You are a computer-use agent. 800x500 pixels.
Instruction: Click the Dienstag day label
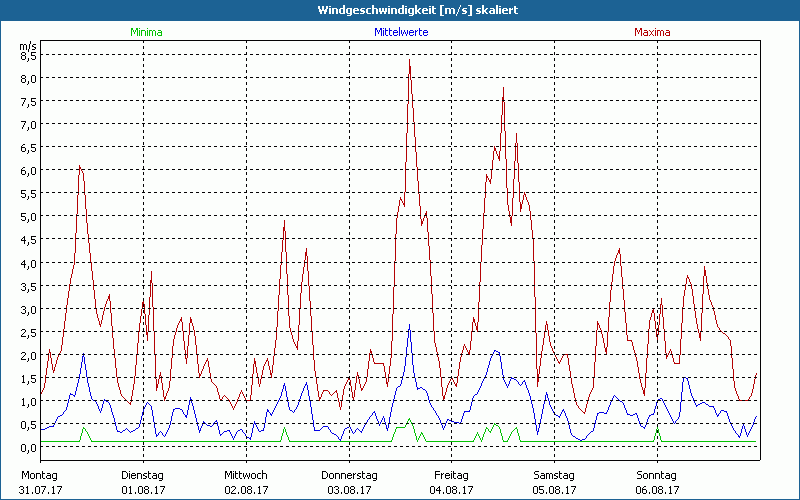[143, 475]
